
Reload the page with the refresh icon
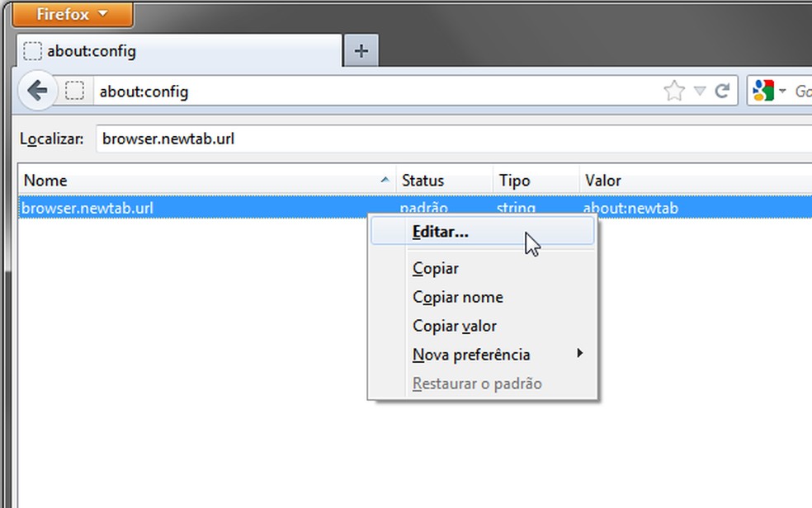click(x=722, y=91)
